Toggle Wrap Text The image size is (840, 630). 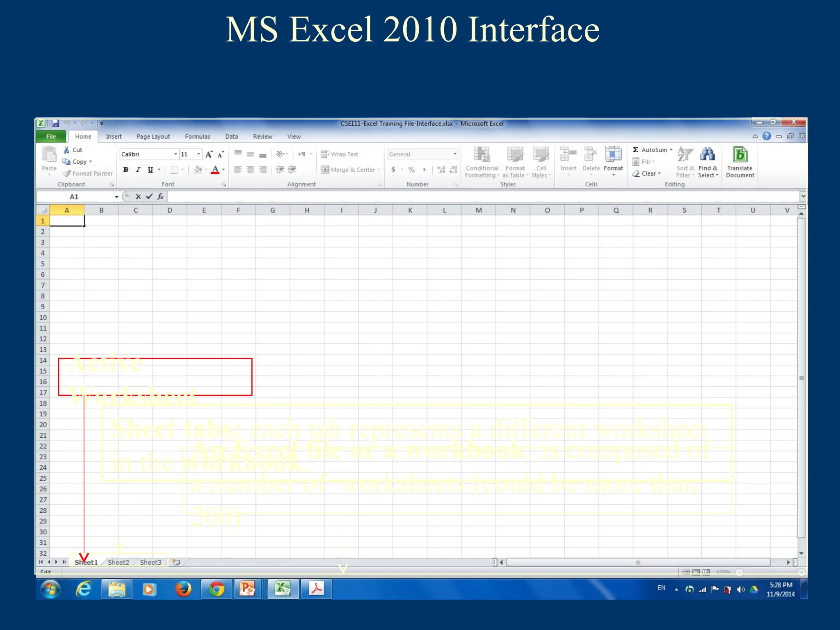click(x=340, y=154)
